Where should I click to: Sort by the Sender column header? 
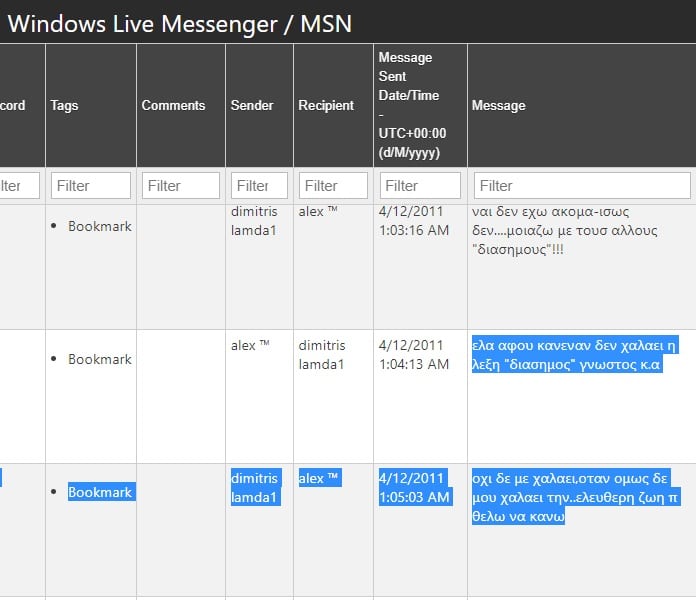[252, 105]
